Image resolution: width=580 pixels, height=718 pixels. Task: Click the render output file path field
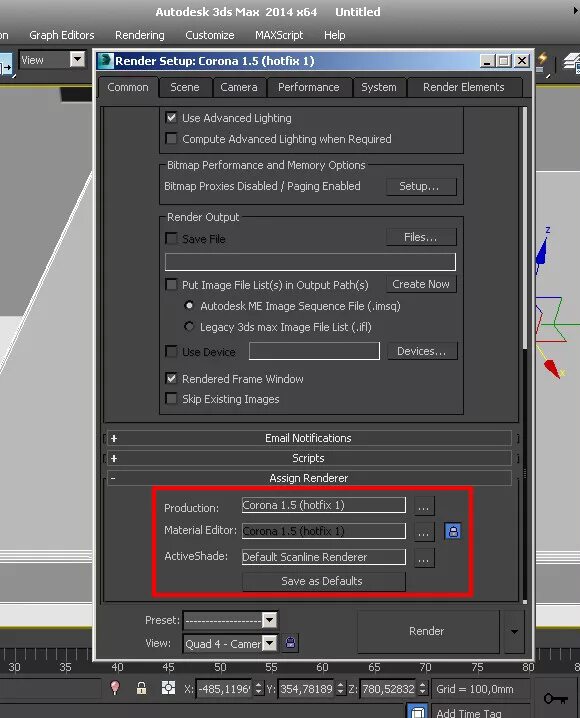point(310,262)
